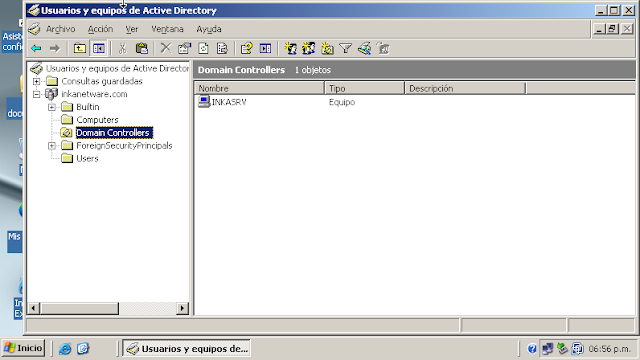The width and height of the screenshot is (640, 360).
Task: Sort by the Tipo column header
Action: tap(364, 88)
